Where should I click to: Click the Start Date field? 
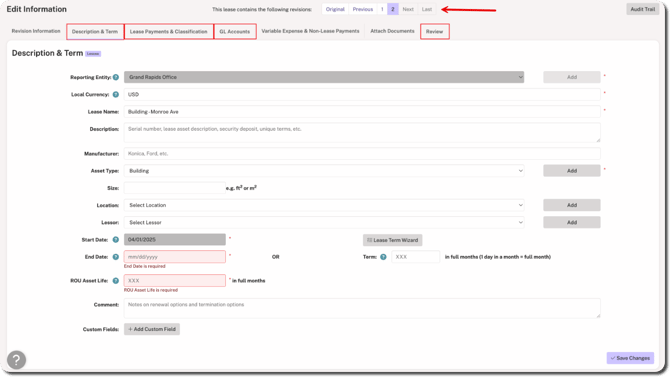click(x=175, y=239)
